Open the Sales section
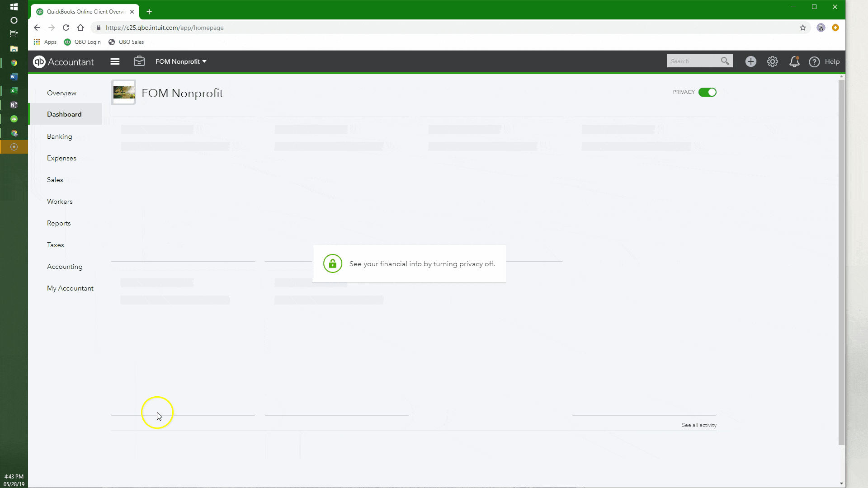 (55, 180)
